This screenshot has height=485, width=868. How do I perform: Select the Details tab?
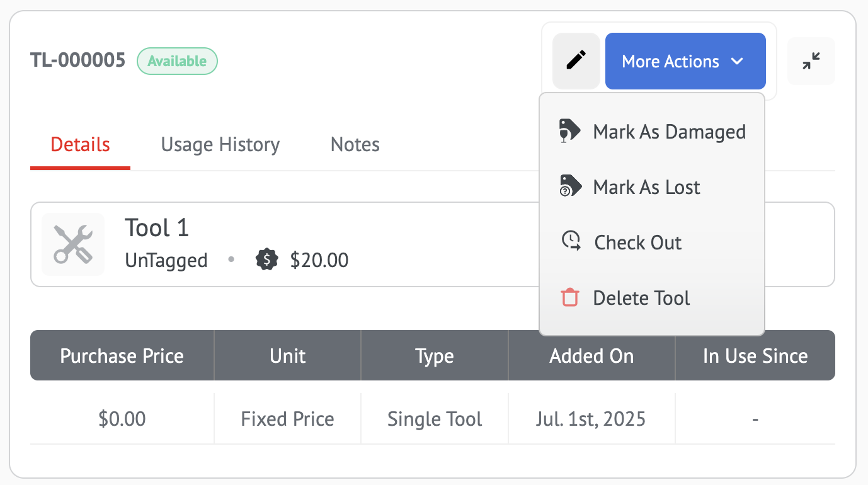(80, 145)
